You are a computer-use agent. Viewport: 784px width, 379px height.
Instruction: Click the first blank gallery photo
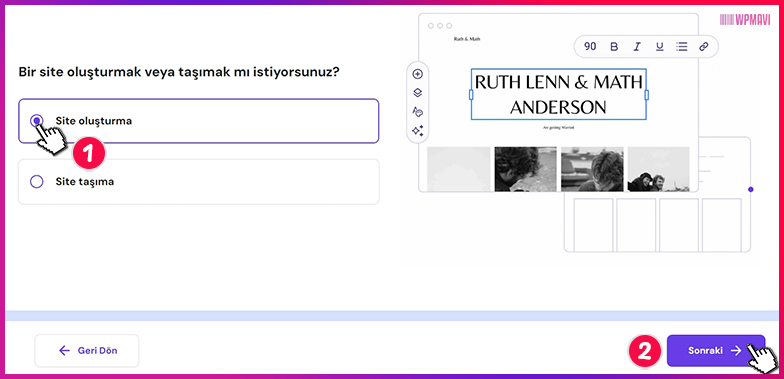[x=458, y=169]
